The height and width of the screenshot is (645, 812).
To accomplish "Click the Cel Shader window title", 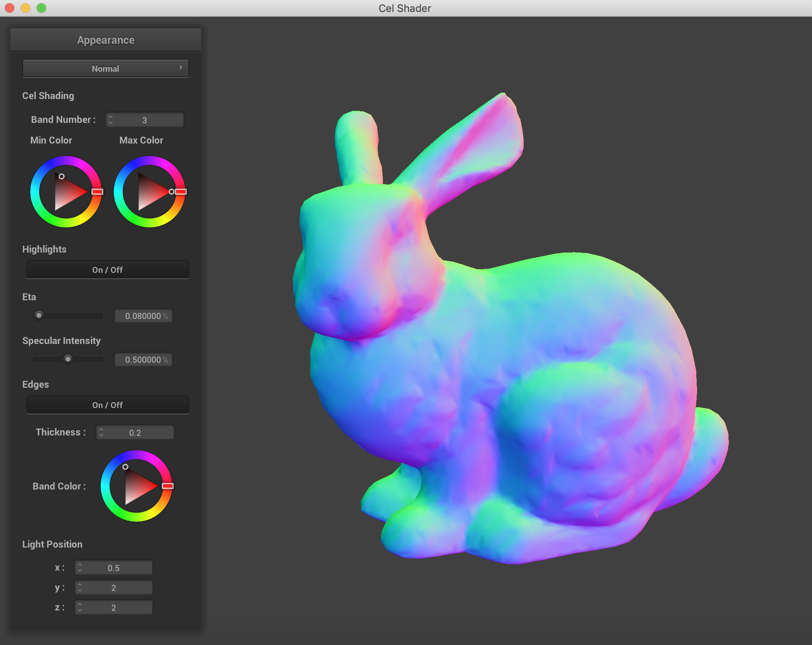I will tap(405, 8).
